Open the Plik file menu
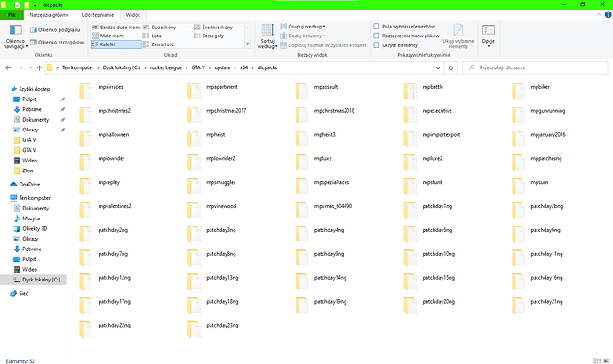This screenshot has width=613, height=364. tap(12, 15)
